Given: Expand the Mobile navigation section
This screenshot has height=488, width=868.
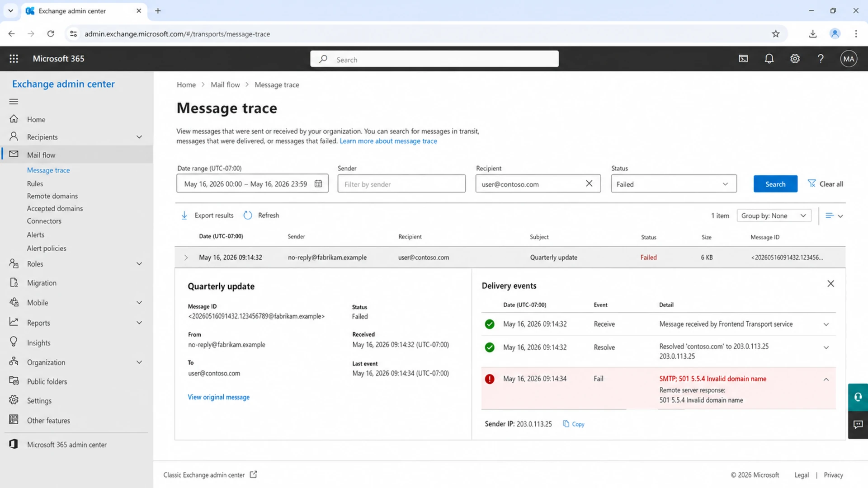Looking at the screenshot, I should 139,303.
